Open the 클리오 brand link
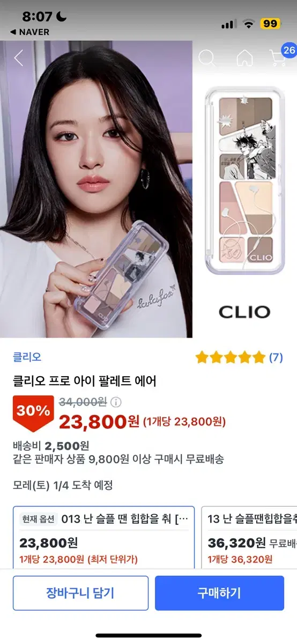The width and height of the screenshot is (297, 644). click(x=27, y=357)
